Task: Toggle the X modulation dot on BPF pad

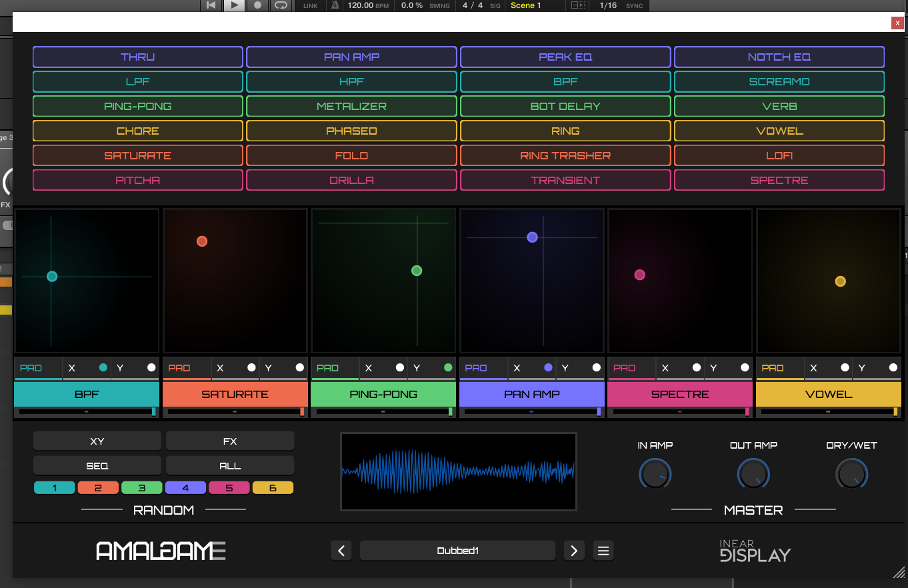Action: [103, 367]
